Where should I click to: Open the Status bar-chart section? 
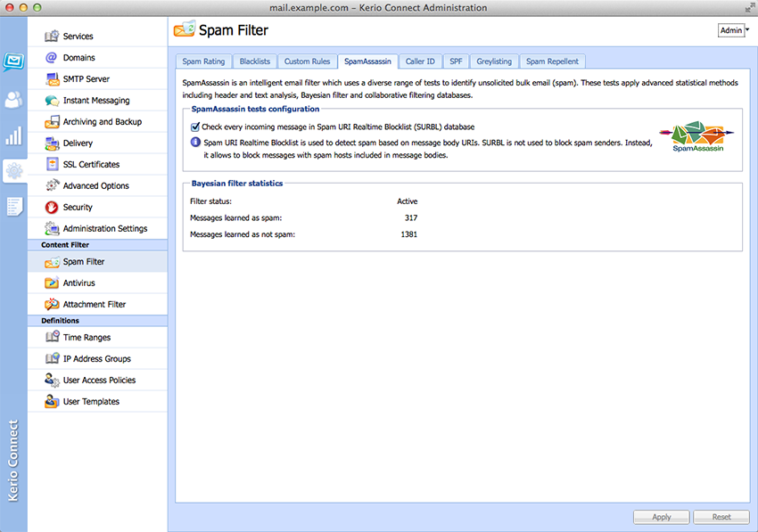[x=13, y=135]
